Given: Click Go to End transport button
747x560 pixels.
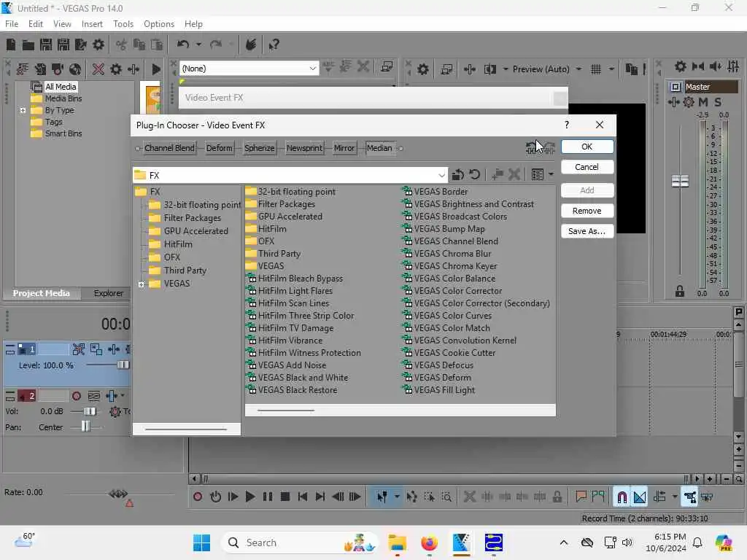Looking at the screenshot, I should [320, 497].
